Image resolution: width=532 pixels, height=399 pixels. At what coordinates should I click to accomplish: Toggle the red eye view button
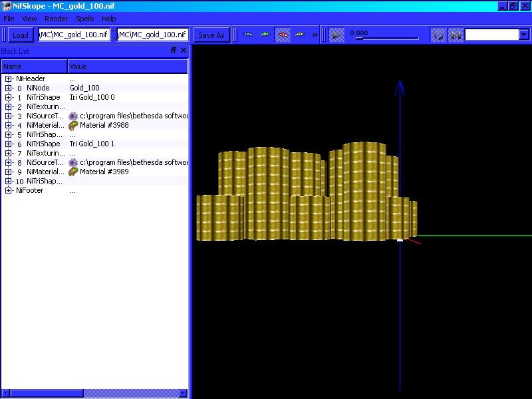click(282, 35)
